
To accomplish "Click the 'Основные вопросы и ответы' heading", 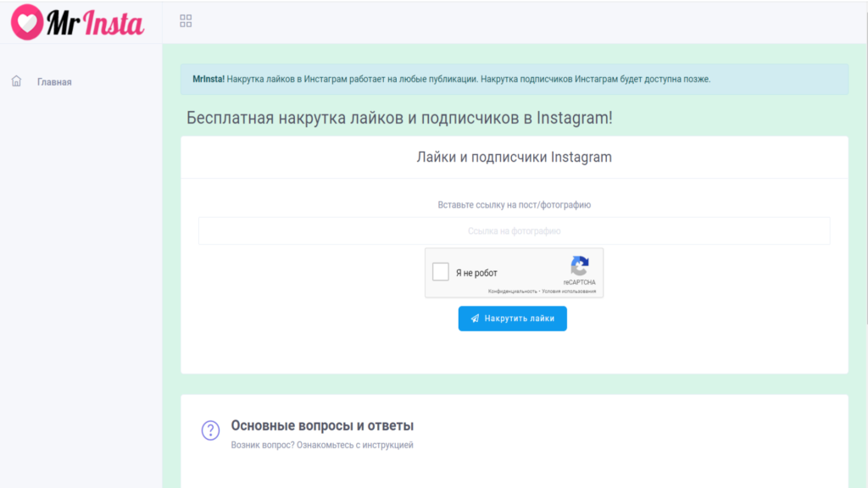I will pos(322,425).
